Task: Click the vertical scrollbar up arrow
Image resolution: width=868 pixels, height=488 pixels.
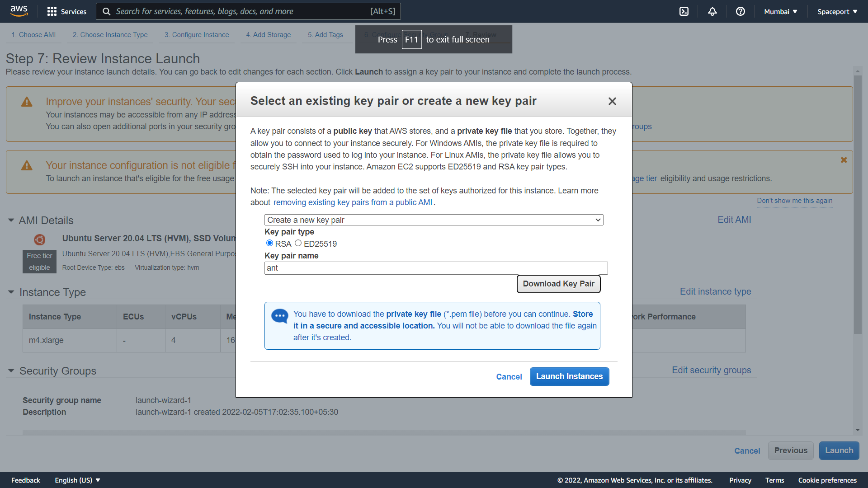Action: click(x=858, y=71)
